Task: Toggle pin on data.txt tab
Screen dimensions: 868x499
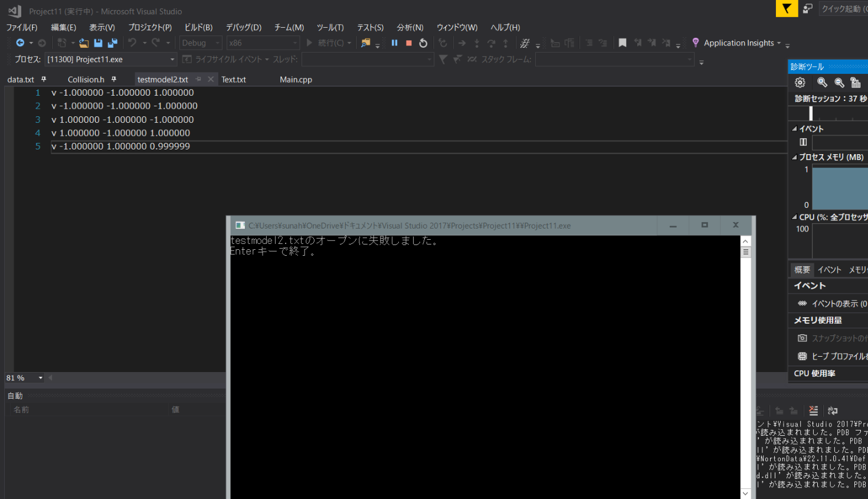Action: (x=44, y=79)
